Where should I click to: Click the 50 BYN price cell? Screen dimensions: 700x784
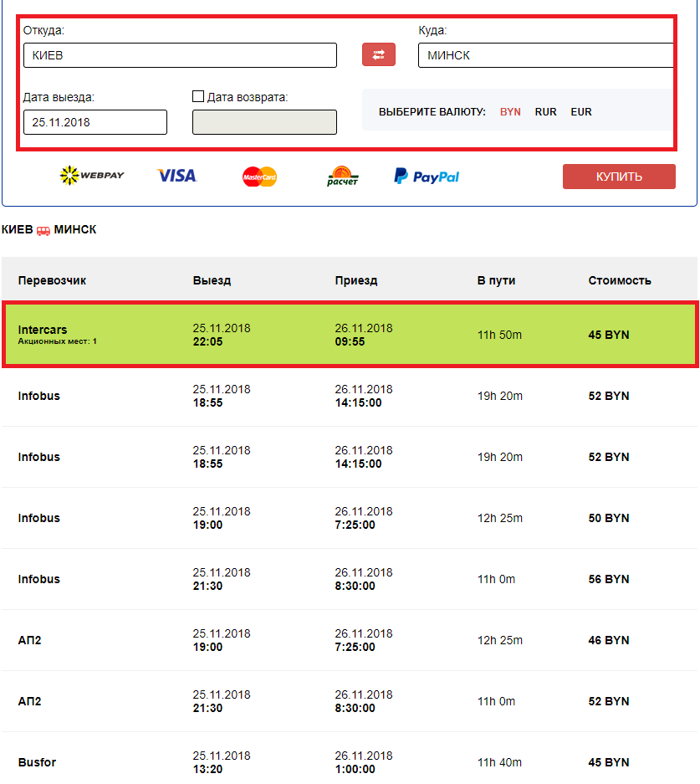[609, 518]
